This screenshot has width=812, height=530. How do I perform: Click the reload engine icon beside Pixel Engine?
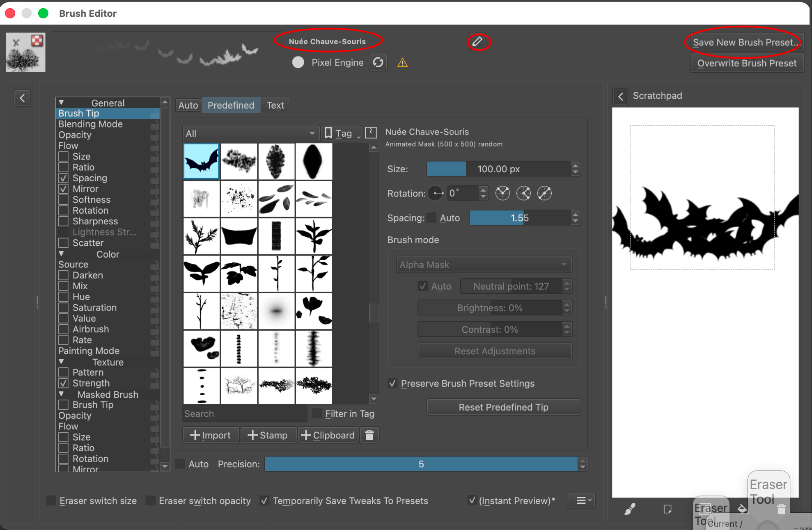378,62
